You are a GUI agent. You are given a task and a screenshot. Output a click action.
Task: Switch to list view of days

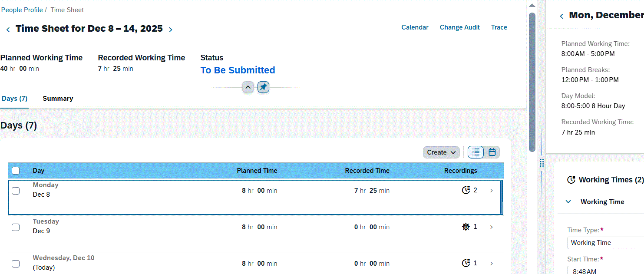pos(476,152)
